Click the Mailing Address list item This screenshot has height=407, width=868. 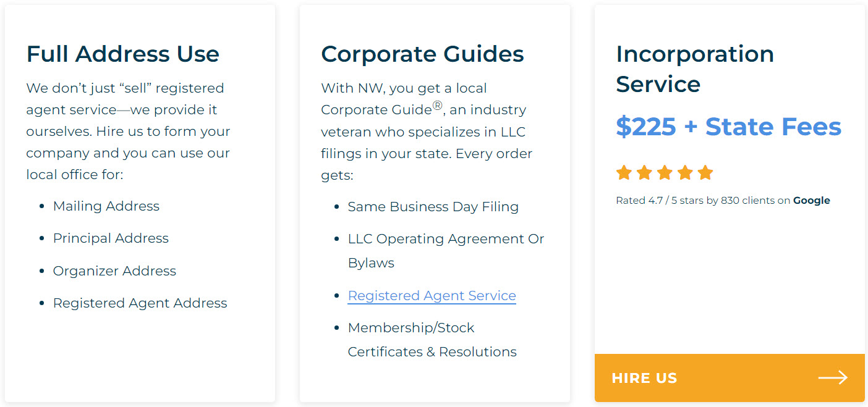[x=106, y=206]
